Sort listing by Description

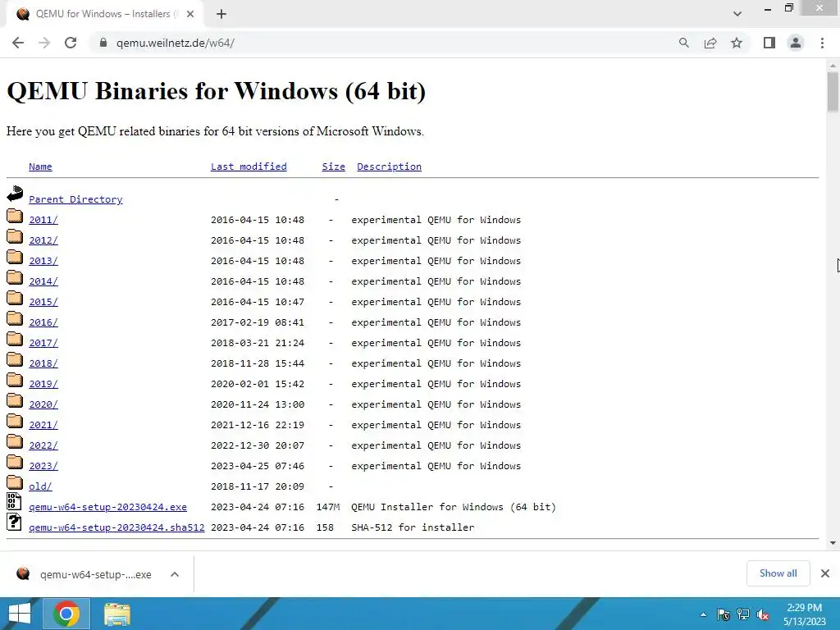389,167
